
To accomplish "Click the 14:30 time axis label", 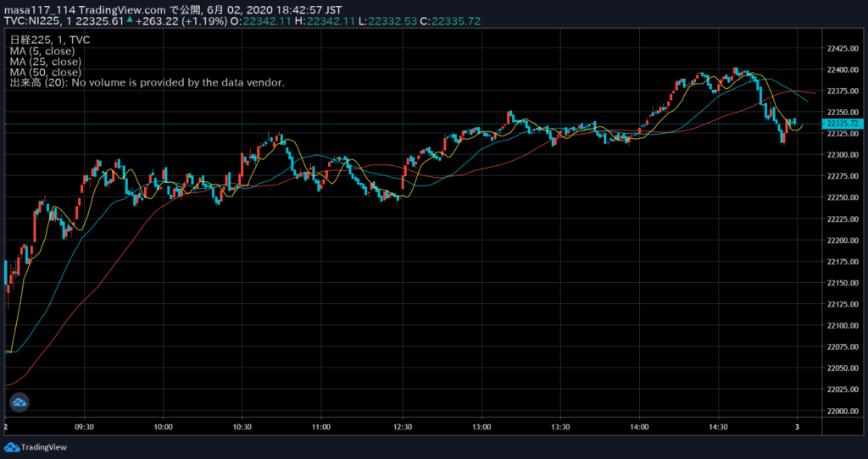I will (x=718, y=427).
